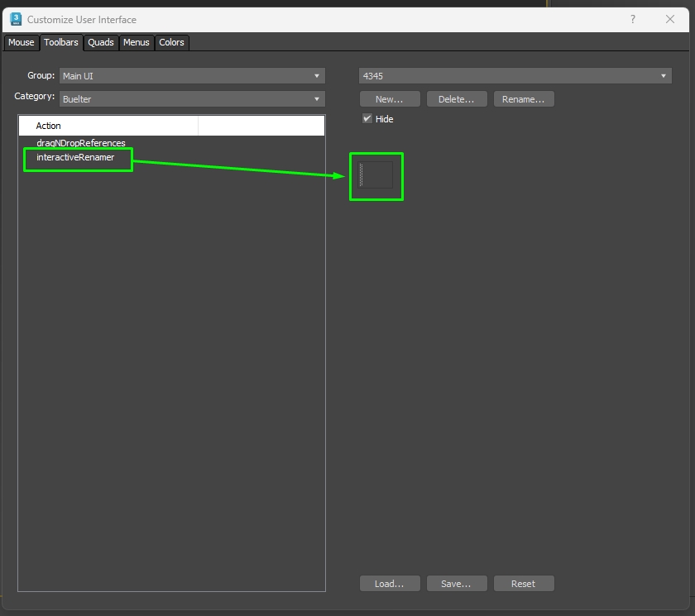Click the Delete... toolbar button
This screenshot has width=695, height=616.
pos(457,99)
